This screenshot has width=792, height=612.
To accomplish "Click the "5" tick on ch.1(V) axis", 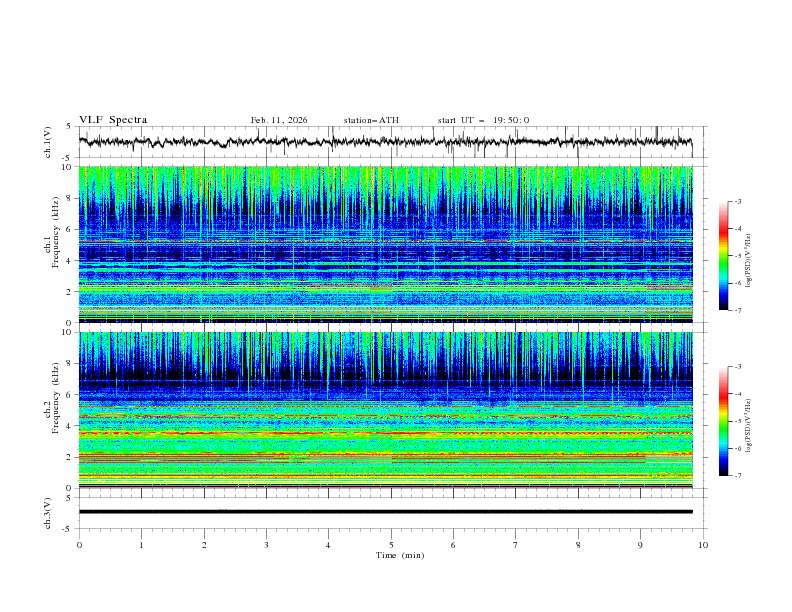I will tap(69, 127).
